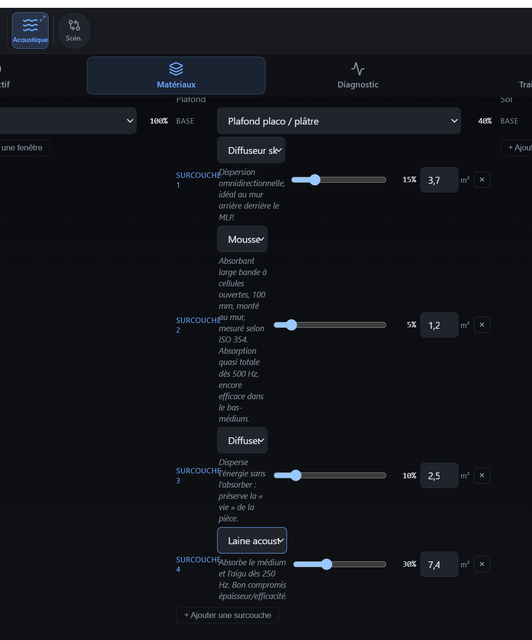Open the Acoustique mode button
This screenshot has height=640, width=532.
point(30,31)
